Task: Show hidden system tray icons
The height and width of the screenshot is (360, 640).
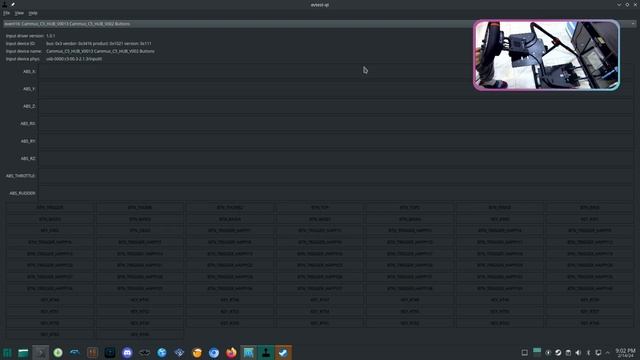Action: click(607, 352)
